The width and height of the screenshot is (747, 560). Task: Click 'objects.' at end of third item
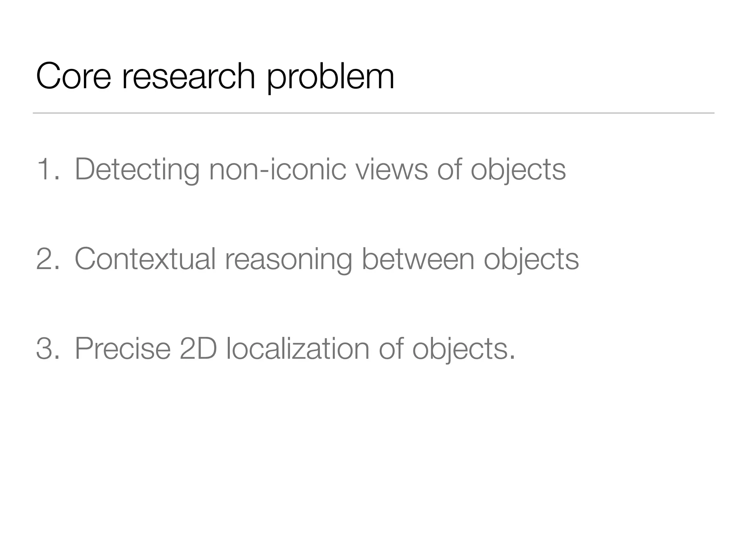[x=464, y=349]
